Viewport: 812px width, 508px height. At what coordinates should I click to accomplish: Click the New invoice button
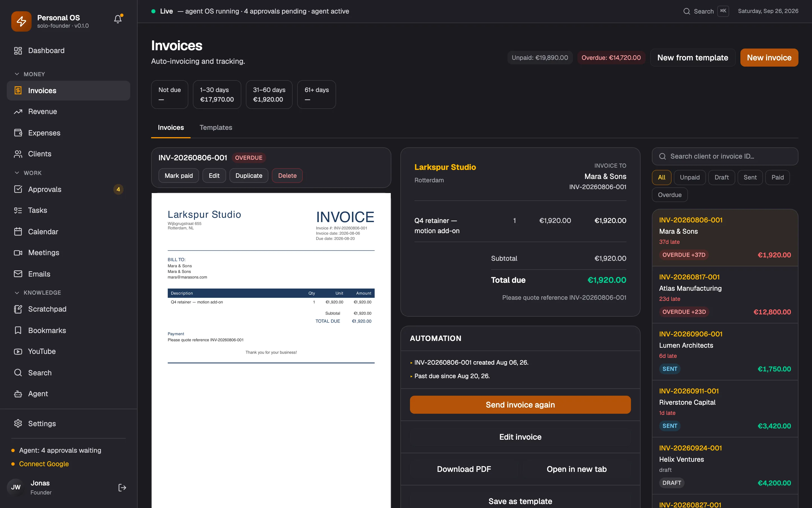769,58
